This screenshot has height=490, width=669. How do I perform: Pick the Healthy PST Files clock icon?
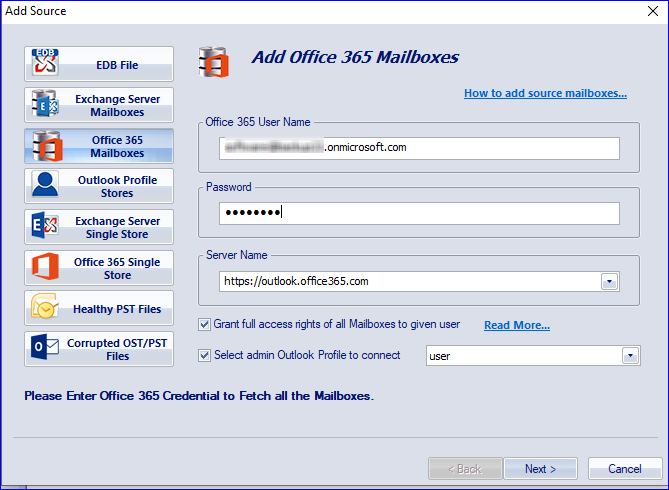tap(45, 306)
